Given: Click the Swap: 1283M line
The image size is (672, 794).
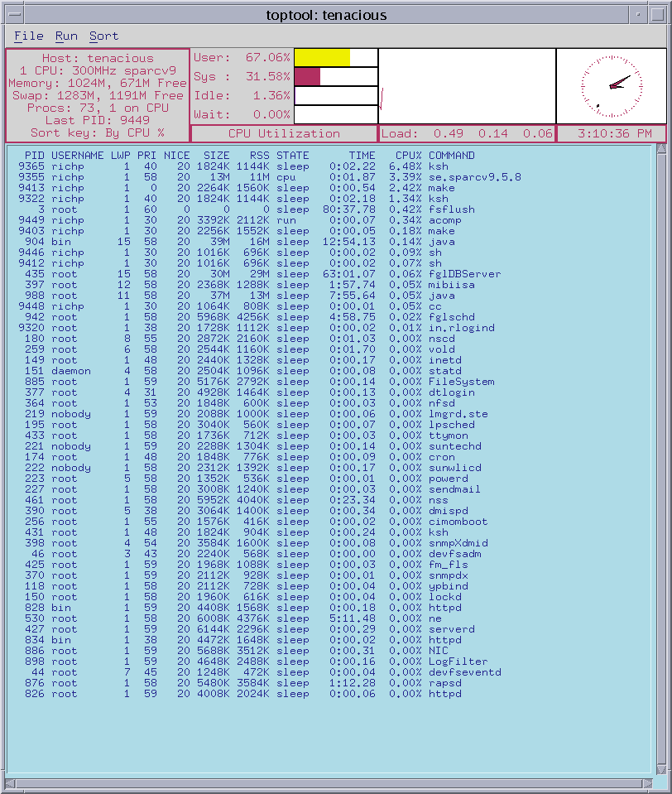Looking at the screenshot, I should point(98,96).
